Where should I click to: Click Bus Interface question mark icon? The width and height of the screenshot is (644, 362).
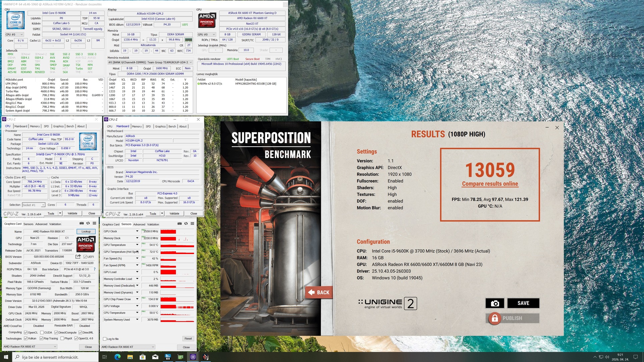click(94, 269)
